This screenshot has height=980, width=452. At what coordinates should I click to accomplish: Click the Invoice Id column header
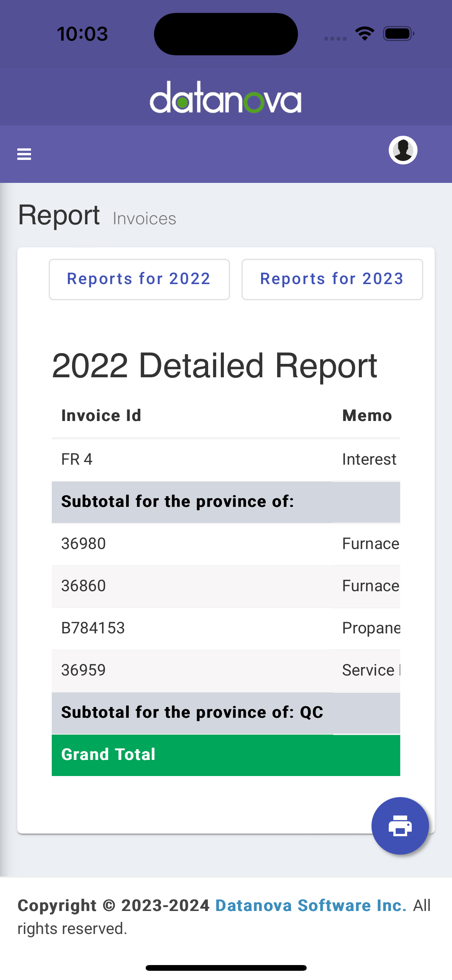(x=101, y=416)
